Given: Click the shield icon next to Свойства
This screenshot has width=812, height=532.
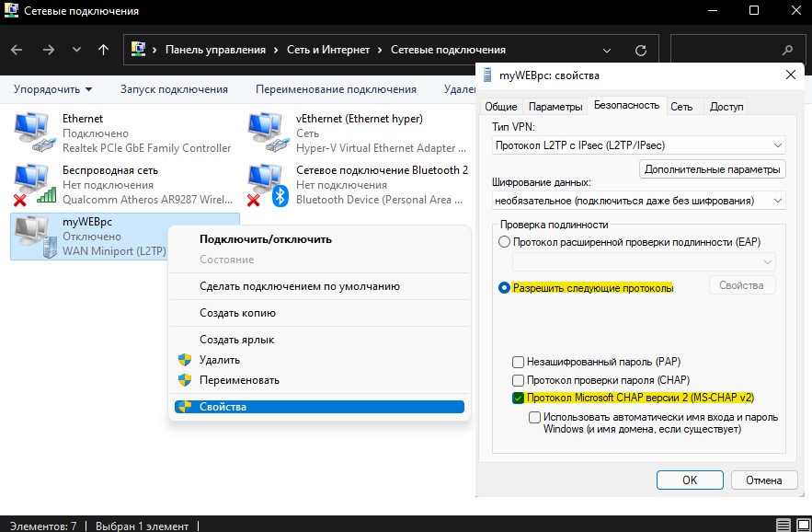Looking at the screenshot, I should point(185,407).
